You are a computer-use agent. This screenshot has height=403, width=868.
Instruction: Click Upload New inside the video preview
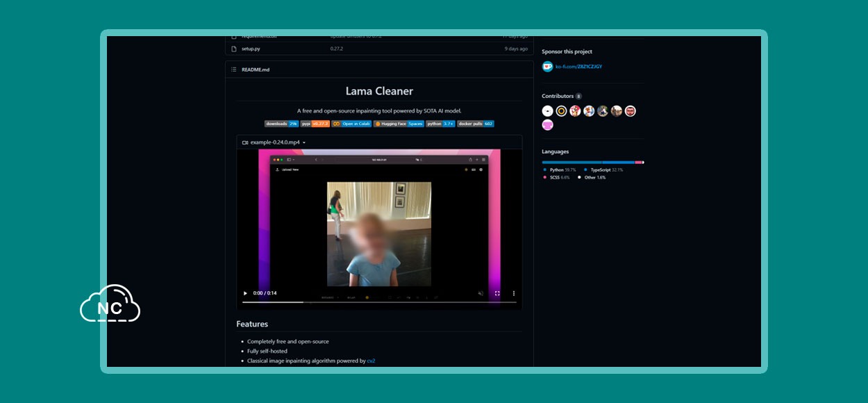point(287,170)
